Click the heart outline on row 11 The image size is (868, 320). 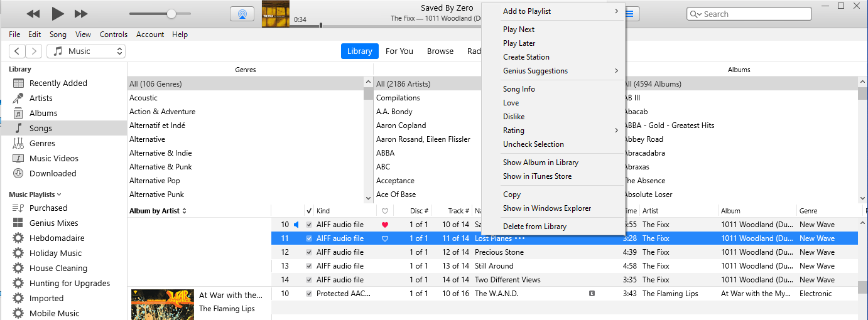(385, 238)
